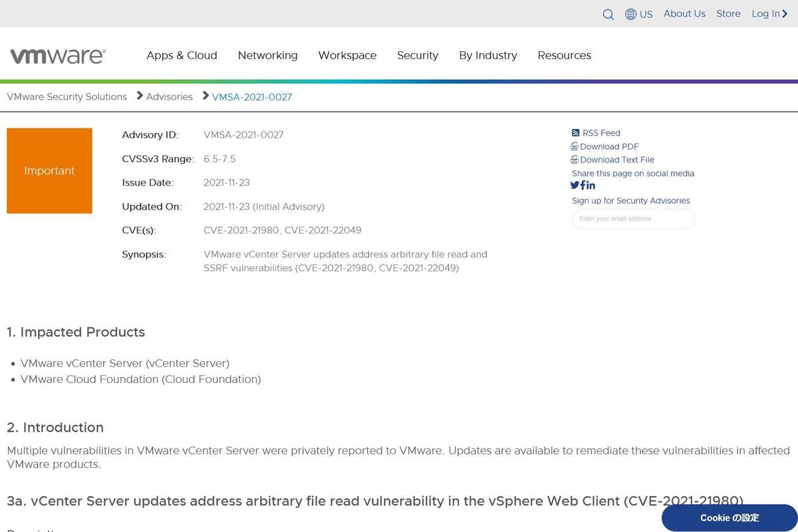Click the CVE(s) value CVE-2021-21980, CVE-2021-22049
This screenshot has width=798, height=532.
click(283, 230)
